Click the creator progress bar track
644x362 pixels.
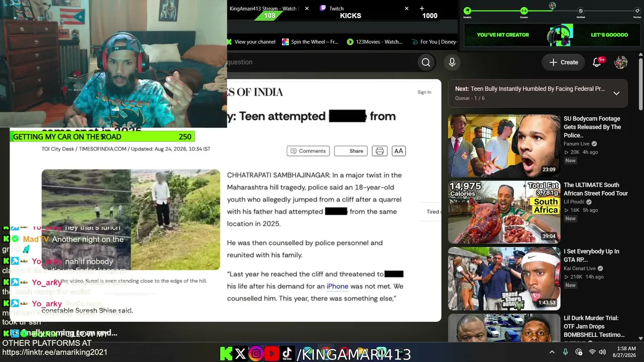tap(552, 11)
